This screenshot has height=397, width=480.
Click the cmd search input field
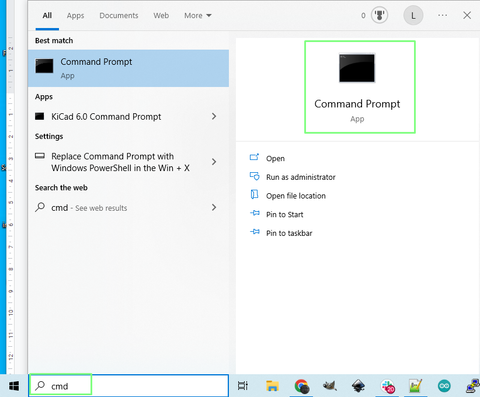pos(129,386)
